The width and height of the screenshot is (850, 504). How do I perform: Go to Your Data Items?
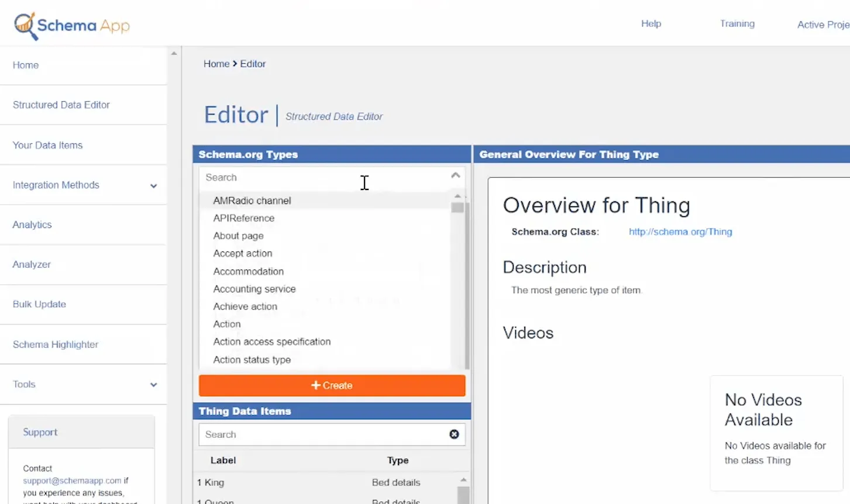tap(48, 145)
